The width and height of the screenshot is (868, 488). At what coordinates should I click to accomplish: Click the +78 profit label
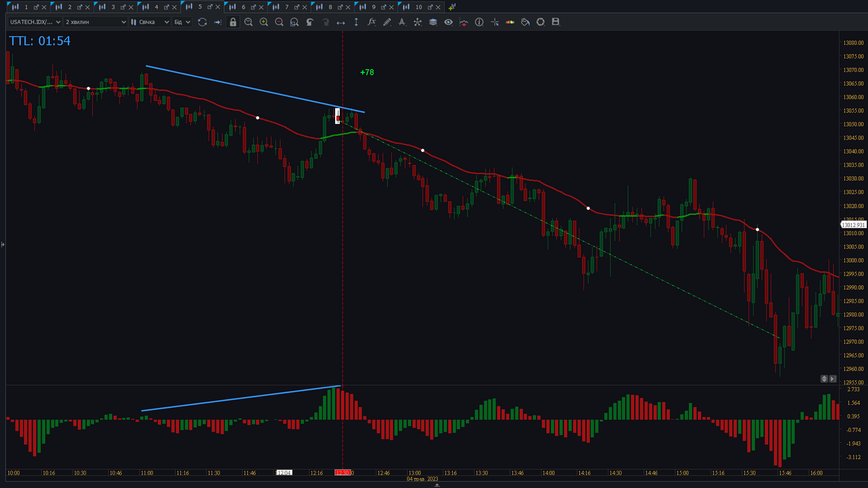pyautogui.click(x=367, y=72)
